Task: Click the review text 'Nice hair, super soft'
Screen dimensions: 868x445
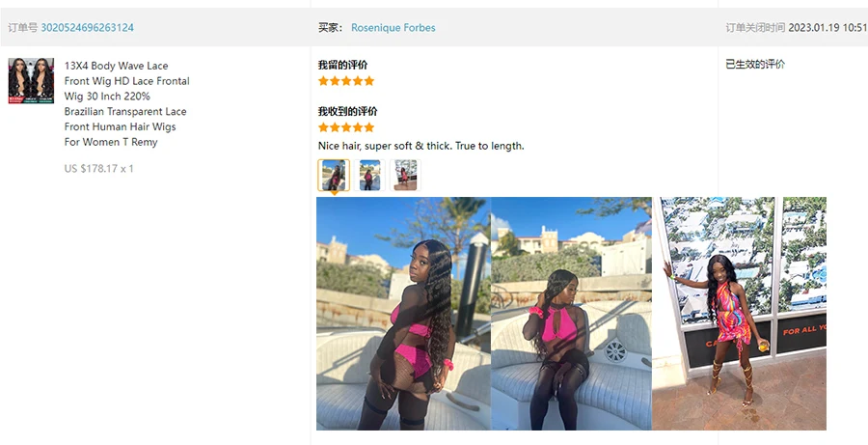Action: tap(366, 147)
